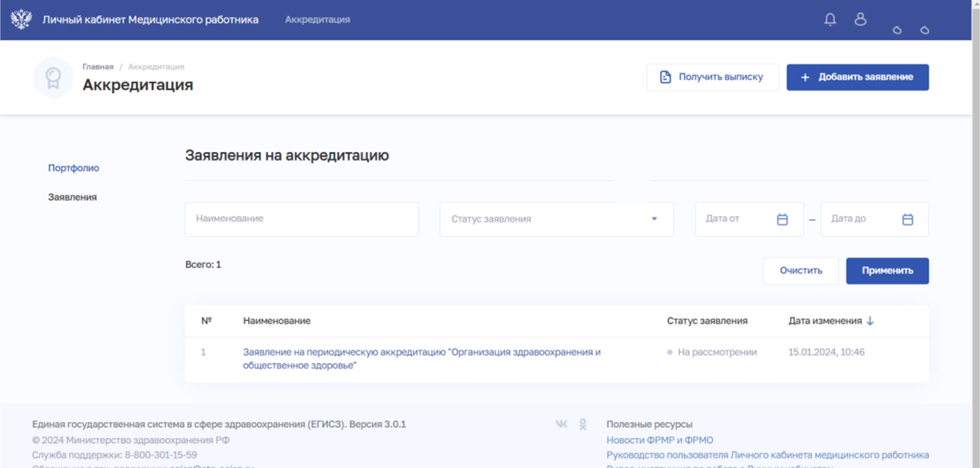Image resolution: width=980 pixels, height=468 pixels.
Task: Click the plus icon on 'Добавить заявление'
Action: (805, 77)
